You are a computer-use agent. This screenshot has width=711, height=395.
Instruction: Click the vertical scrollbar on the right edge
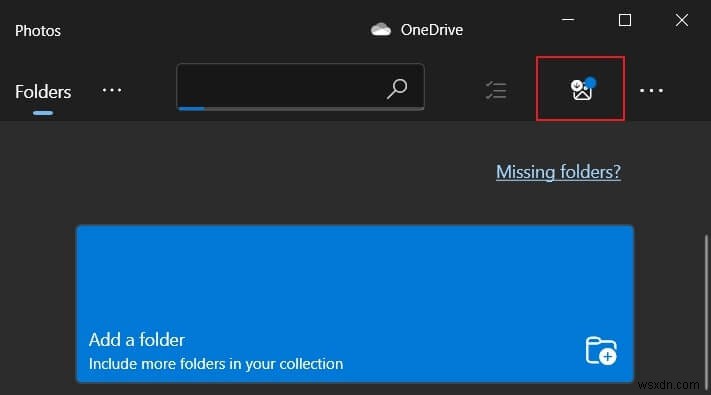[706, 313]
